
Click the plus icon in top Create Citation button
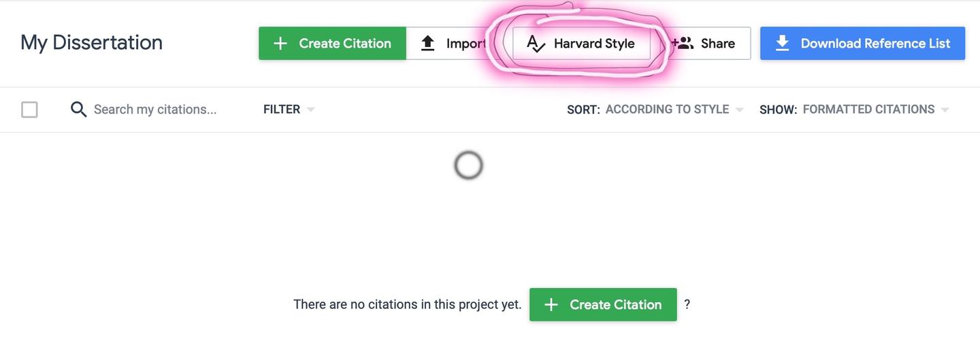coord(280,44)
